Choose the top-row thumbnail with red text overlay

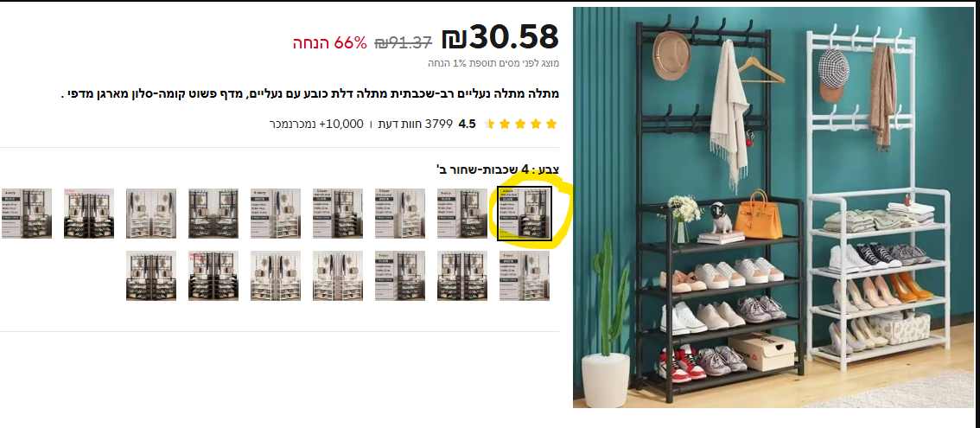pos(89,214)
